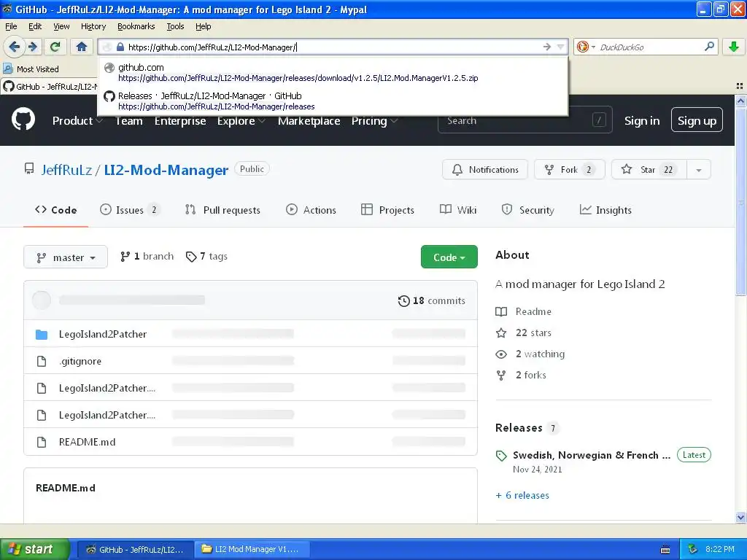Expand the Pricing navigation menu
The image size is (747, 560).
pos(374,121)
